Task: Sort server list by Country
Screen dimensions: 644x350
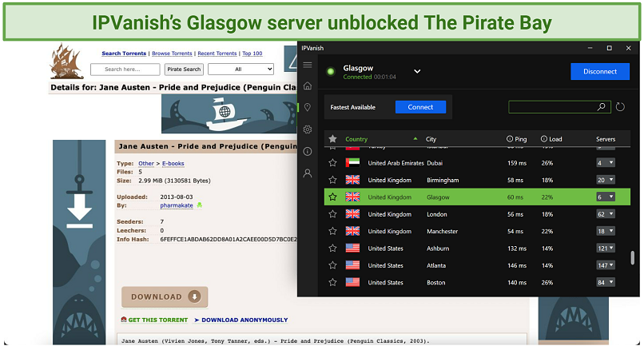Action: [356, 139]
